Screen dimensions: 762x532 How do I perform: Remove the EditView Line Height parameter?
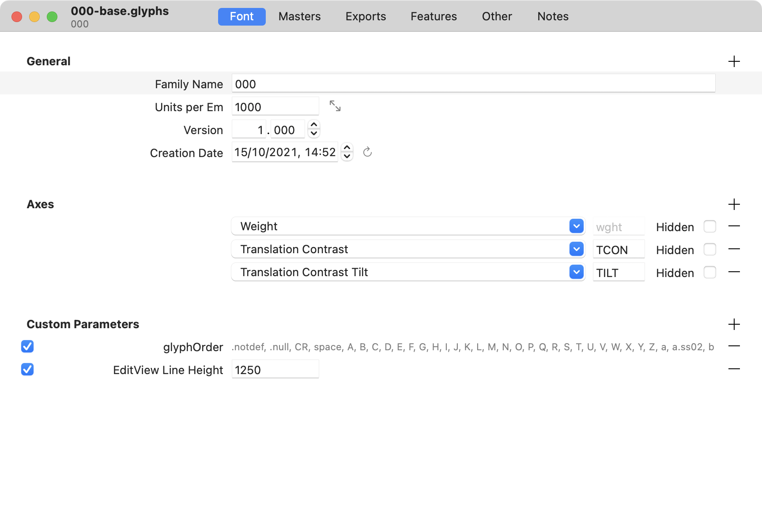click(x=734, y=369)
